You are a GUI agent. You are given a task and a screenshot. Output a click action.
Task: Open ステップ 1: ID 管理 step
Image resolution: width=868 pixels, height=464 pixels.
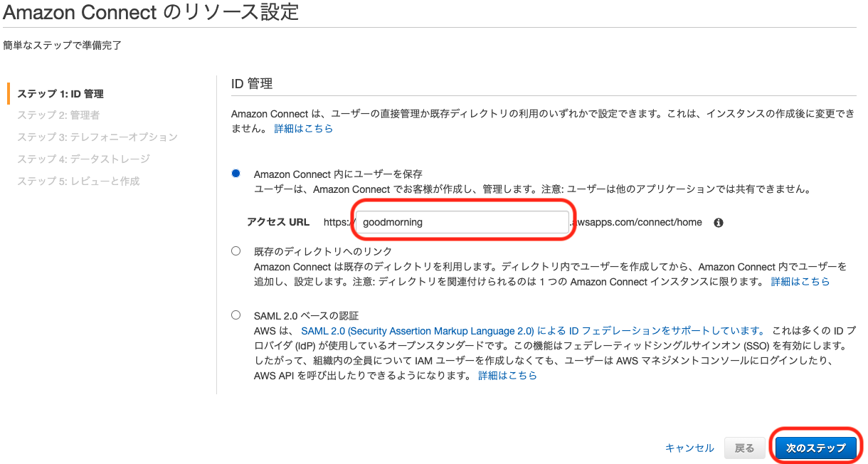point(60,93)
